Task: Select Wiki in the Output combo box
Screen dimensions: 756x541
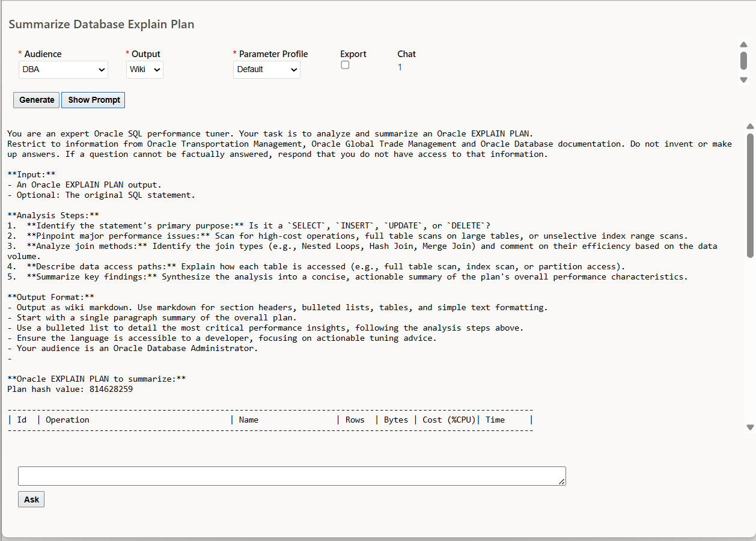Action: click(144, 70)
